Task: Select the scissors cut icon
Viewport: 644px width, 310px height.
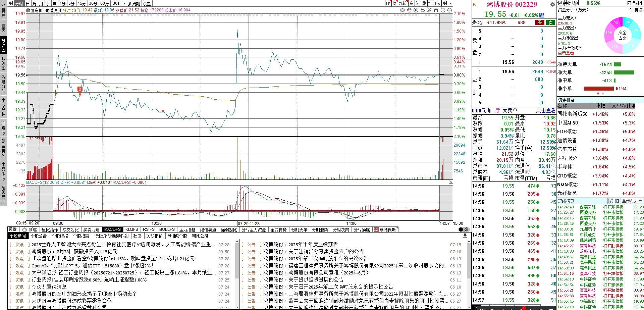Action: coord(429,10)
